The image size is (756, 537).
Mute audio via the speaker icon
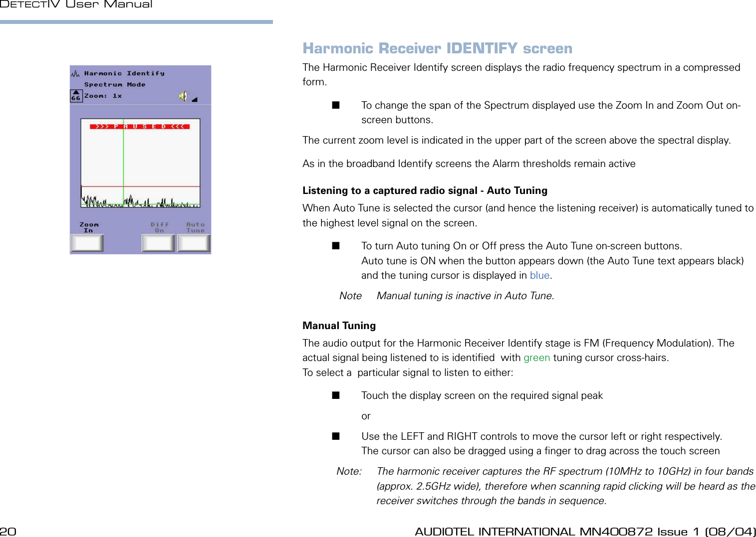point(183,96)
